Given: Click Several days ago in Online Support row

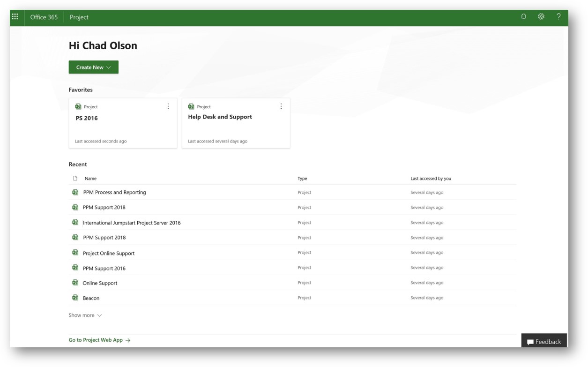Looking at the screenshot, I should [427, 283].
